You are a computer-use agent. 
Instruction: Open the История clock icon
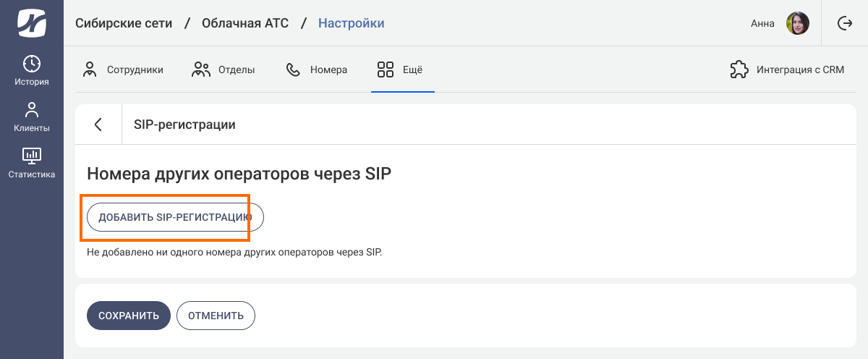32,63
